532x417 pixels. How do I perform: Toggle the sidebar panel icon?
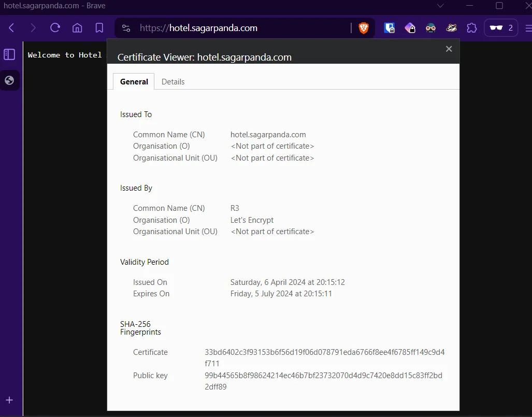tap(9, 54)
